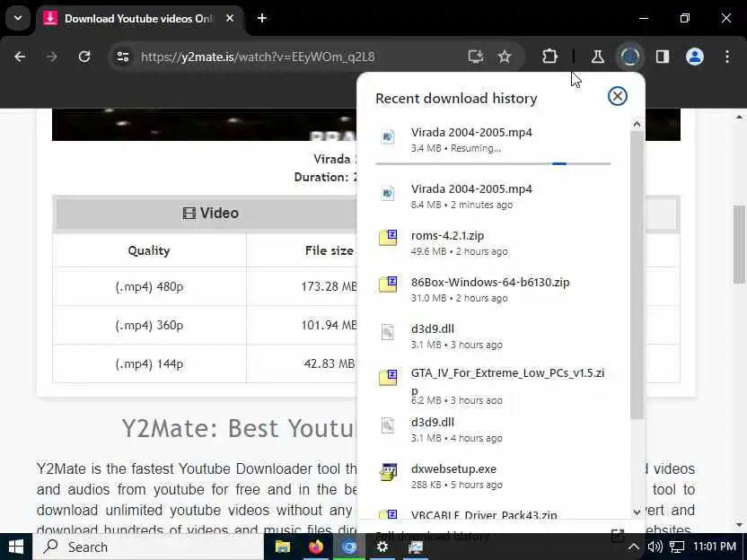The height and width of the screenshot is (560, 747).
Task: Toggle the browser side panel
Action: click(x=663, y=57)
